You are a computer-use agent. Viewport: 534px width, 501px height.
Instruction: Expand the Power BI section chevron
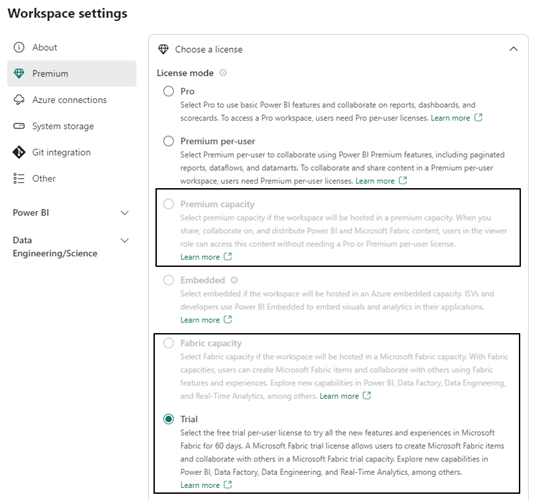tap(125, 213)
